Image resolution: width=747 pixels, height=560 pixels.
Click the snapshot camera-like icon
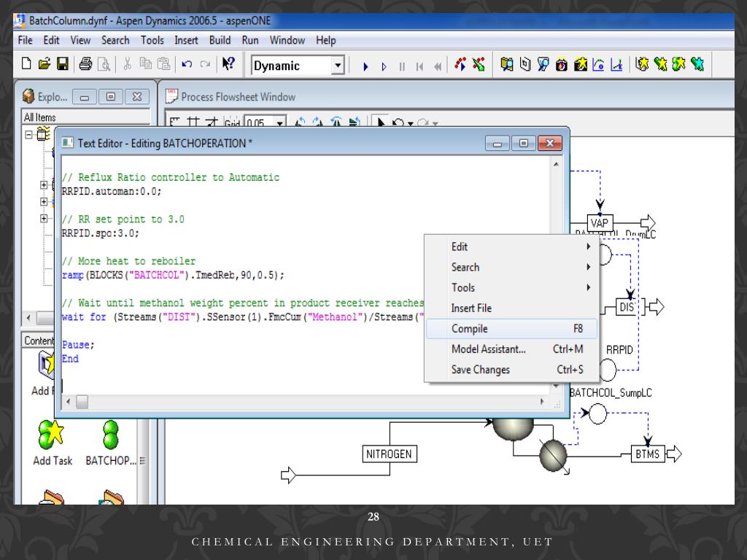[562, 64]
